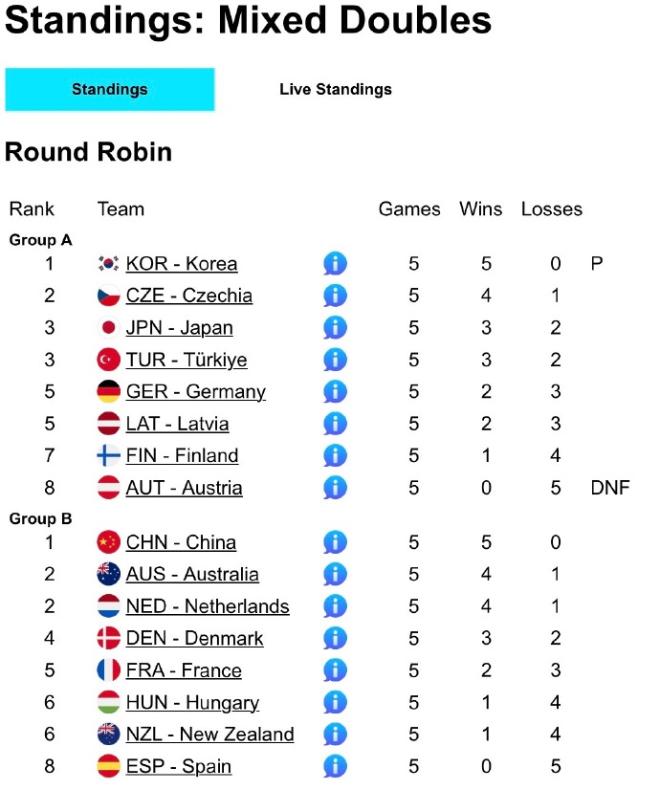Click the Wins column header

point(480,209)
